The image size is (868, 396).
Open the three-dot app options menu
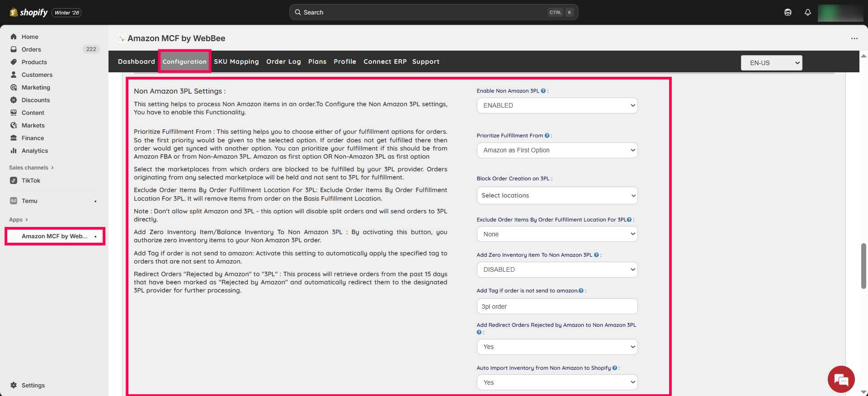point(854,38)
